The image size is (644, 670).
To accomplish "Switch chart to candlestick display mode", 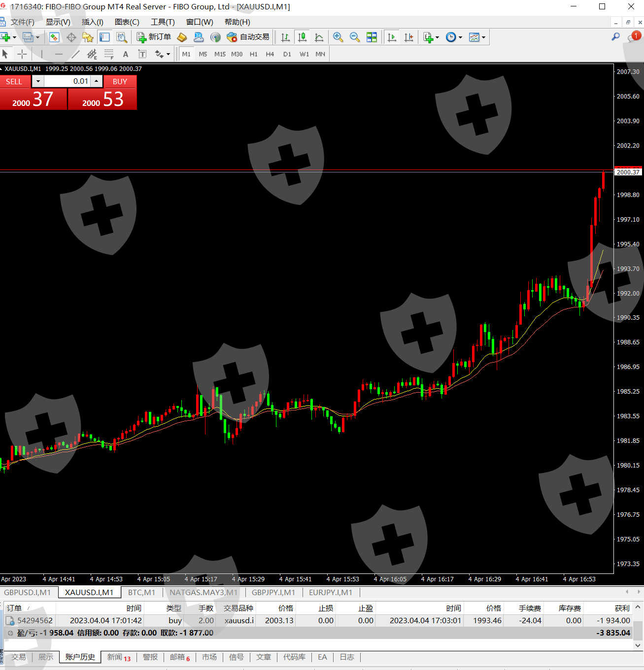I will pos(302,37).
